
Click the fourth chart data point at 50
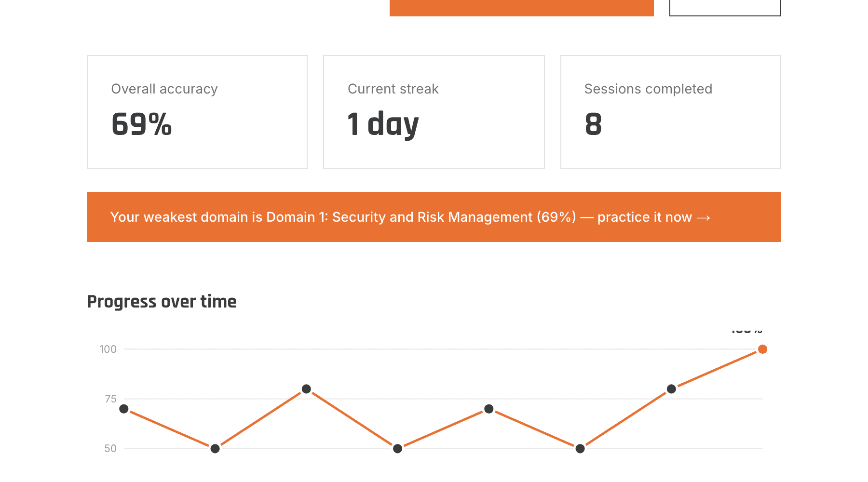tap(397, 449)
